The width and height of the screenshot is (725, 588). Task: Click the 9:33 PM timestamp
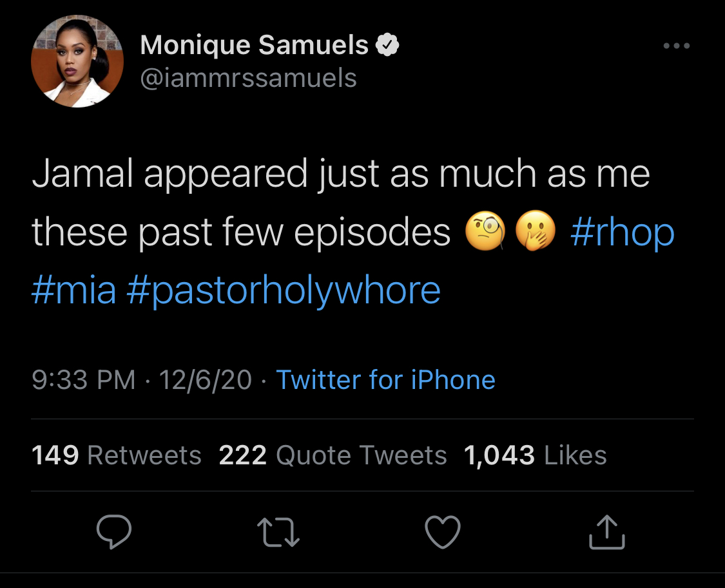(84, 380)
